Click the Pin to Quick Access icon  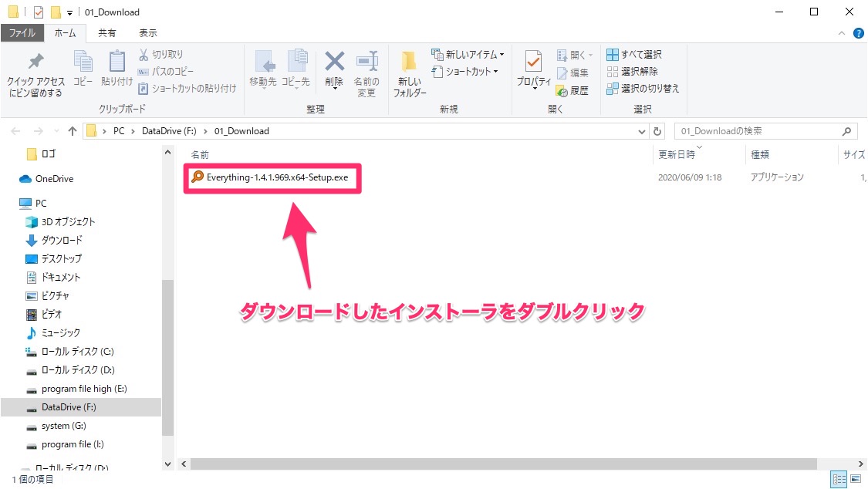35,62
